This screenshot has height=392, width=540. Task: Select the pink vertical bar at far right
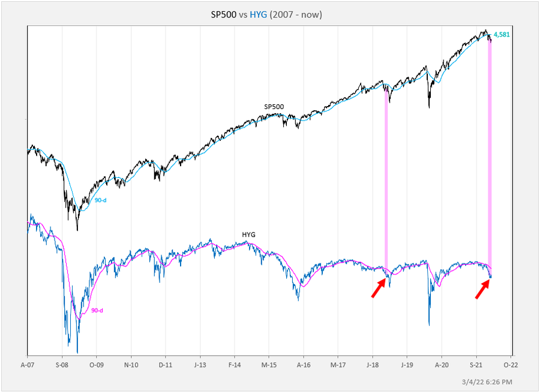(490, 156)
